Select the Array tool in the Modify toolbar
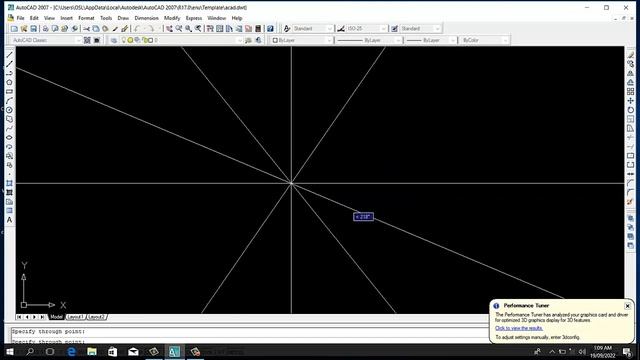This screenshot has width=640, height=360. click(631, 91)
